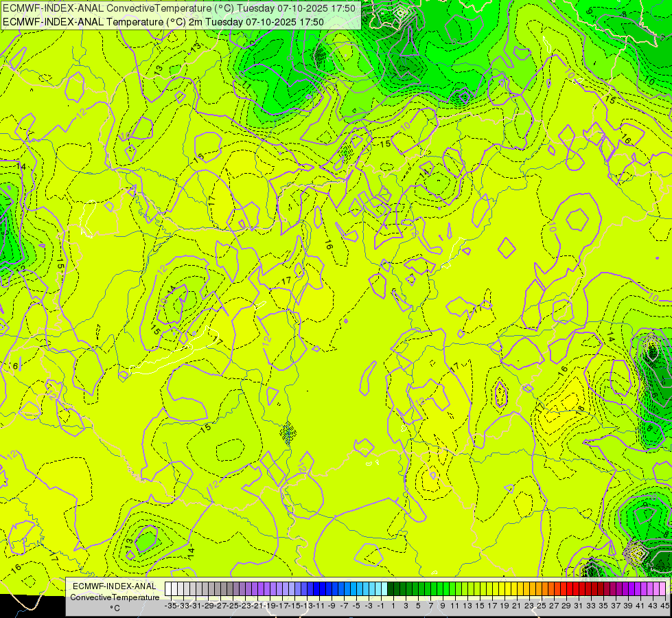Click the legend label 'ConvectiveTemperature'

click(x=115, y=597)
